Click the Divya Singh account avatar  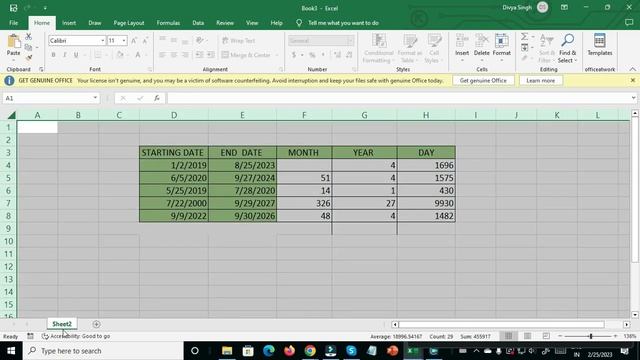pyautogui.click(x=542, y=7)
